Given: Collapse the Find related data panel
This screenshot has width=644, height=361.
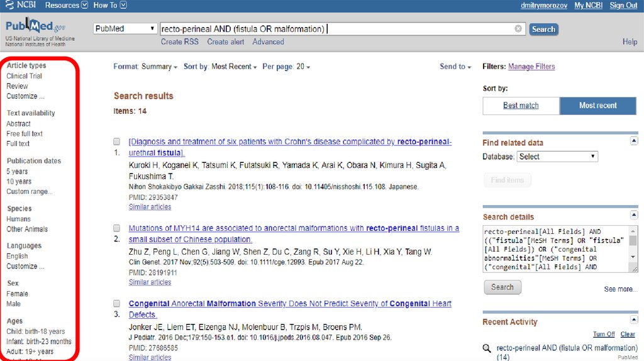Looking at the screenshot, I should [x=633, y=141].
